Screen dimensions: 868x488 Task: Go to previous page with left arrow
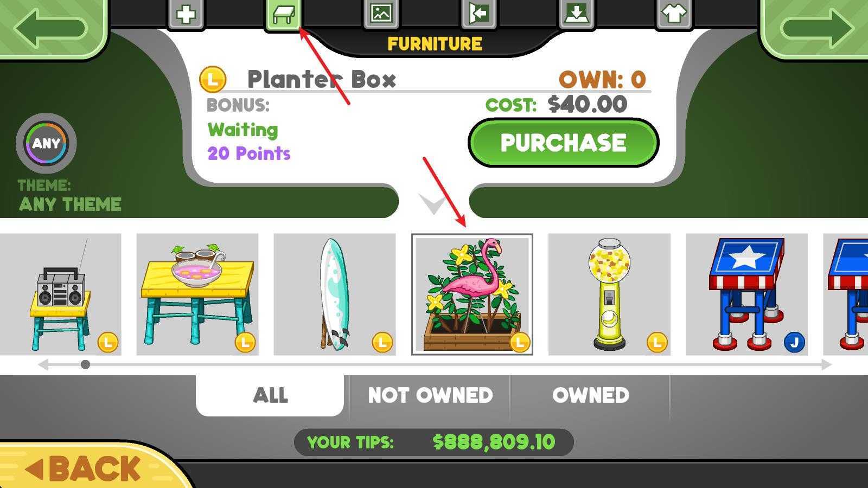[52, 27]
